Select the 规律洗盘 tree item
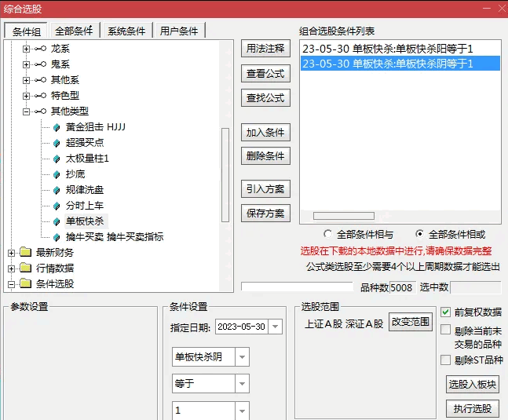The width and height of the screenshot is (508, 420). point(85,190)
